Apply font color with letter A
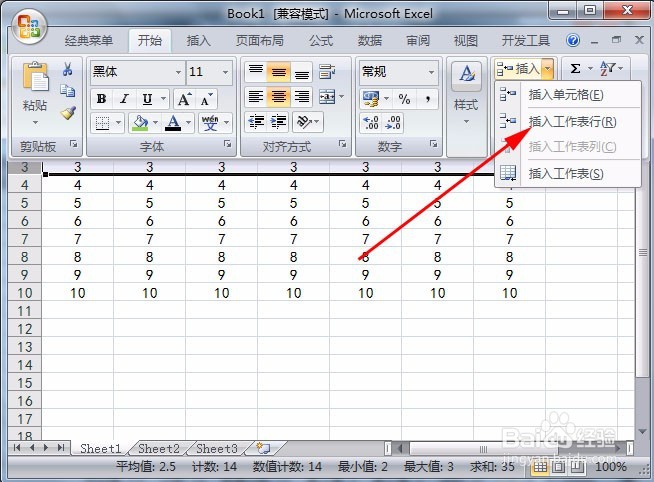654x482 pixels. [x=173, y=123]
